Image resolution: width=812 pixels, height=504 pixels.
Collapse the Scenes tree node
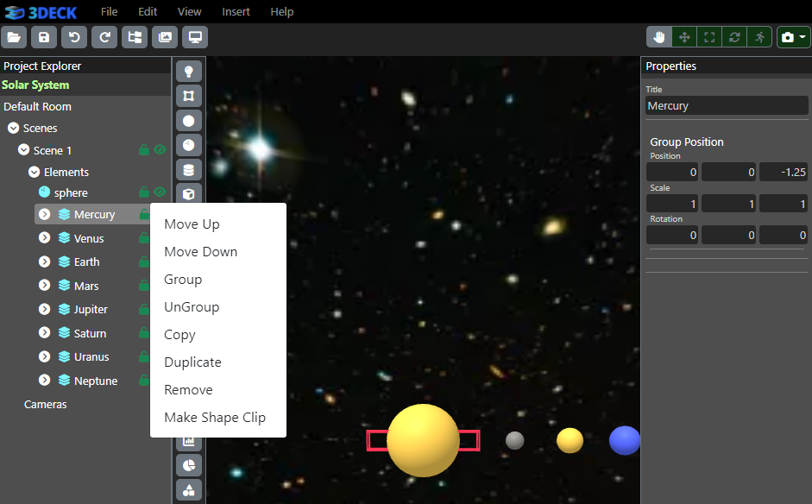[x=13, y=128]
